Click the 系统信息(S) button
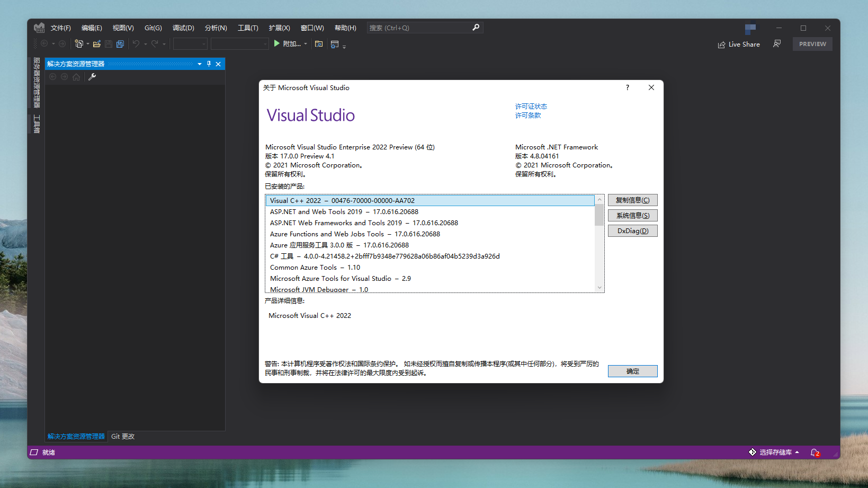 coord(633,216)
